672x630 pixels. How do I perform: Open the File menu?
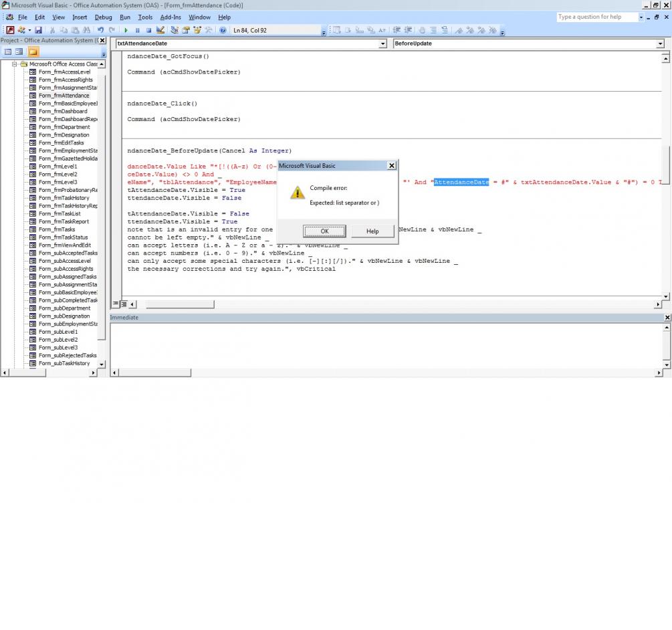[x=22, y=17]
